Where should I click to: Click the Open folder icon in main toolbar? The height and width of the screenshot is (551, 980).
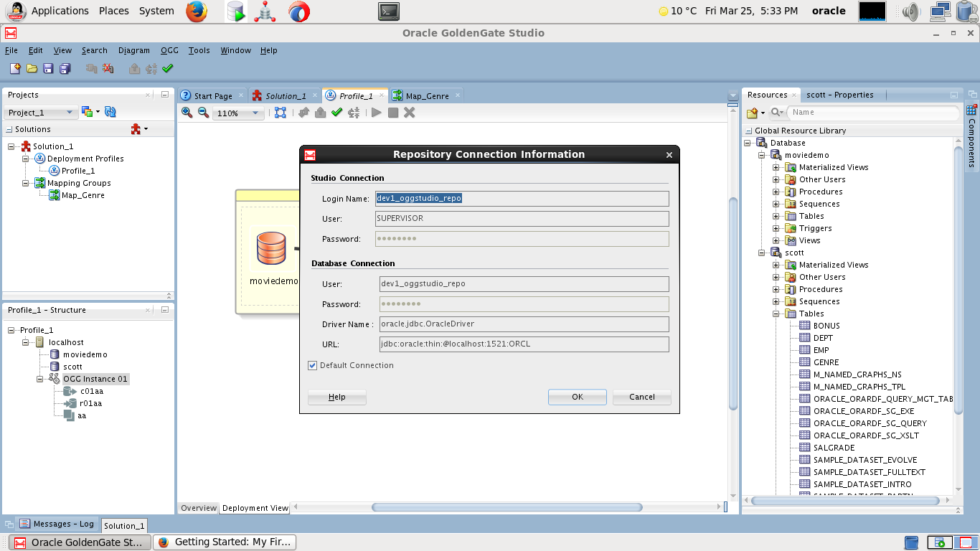click(32, 68)
